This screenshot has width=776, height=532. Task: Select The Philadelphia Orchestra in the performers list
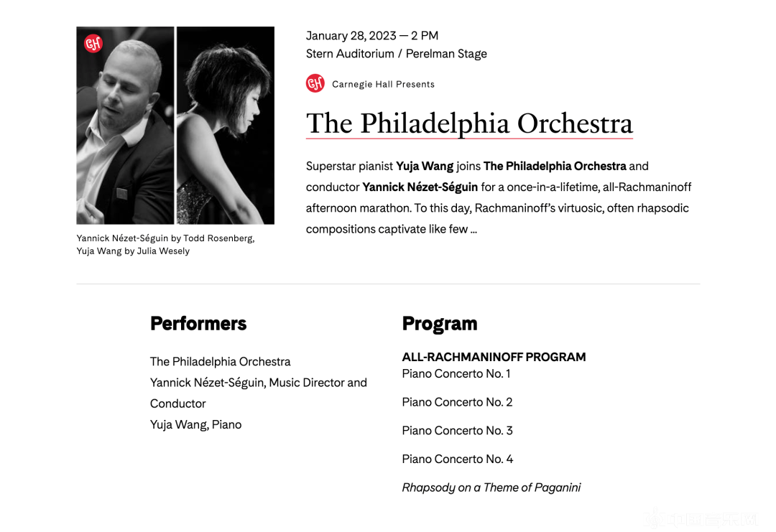(220, 362)
